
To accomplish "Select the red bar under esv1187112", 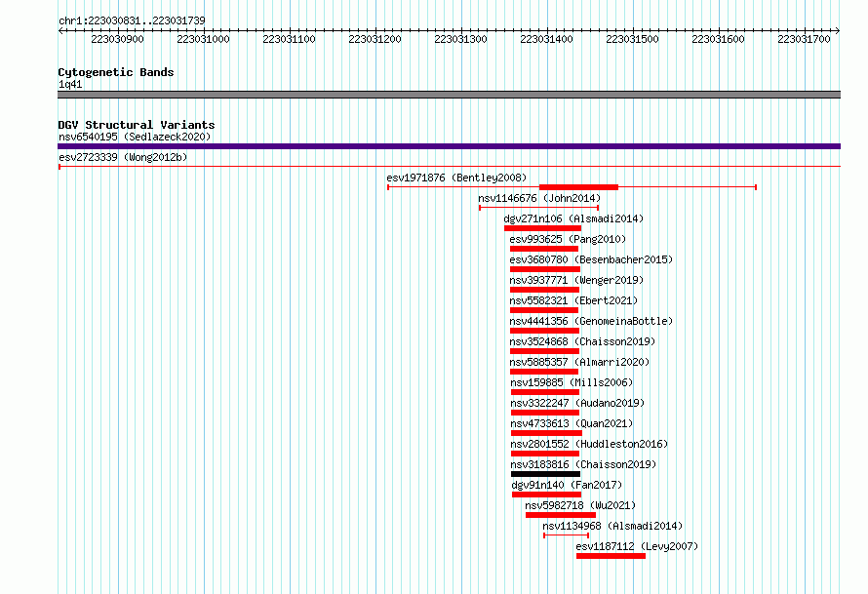I will [612, 556].
